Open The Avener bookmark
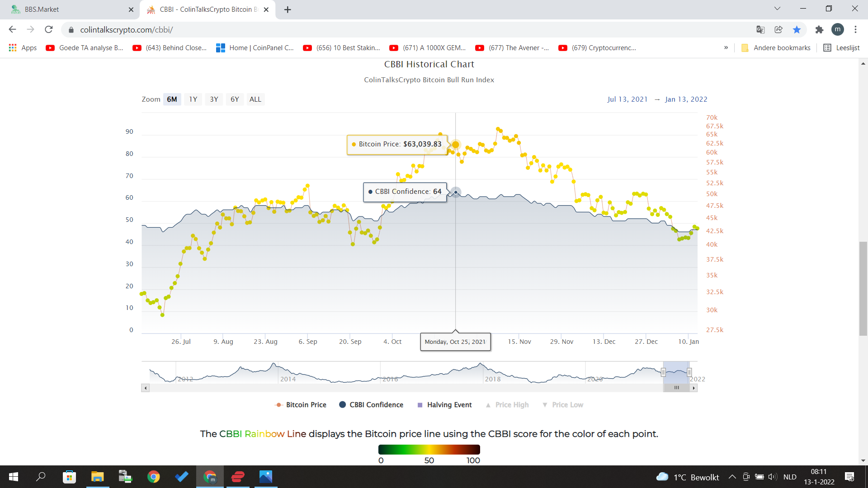Screen dimensions: 868x488 tap(512, 48)
